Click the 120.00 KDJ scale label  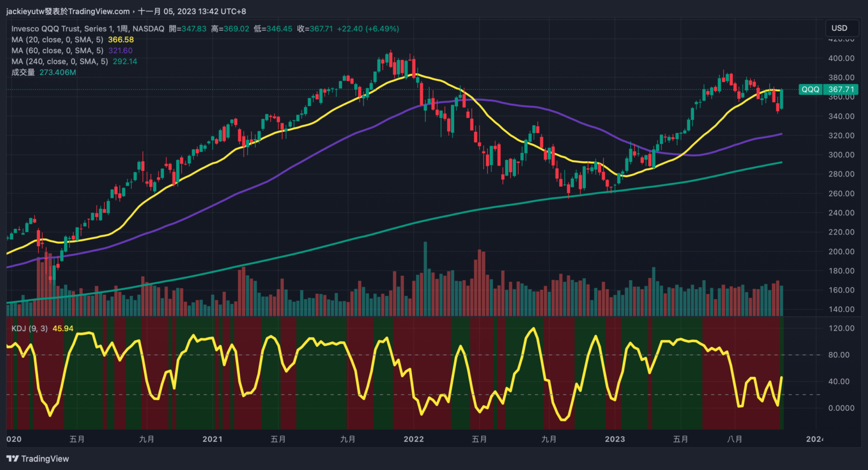(x=841, y=328)
